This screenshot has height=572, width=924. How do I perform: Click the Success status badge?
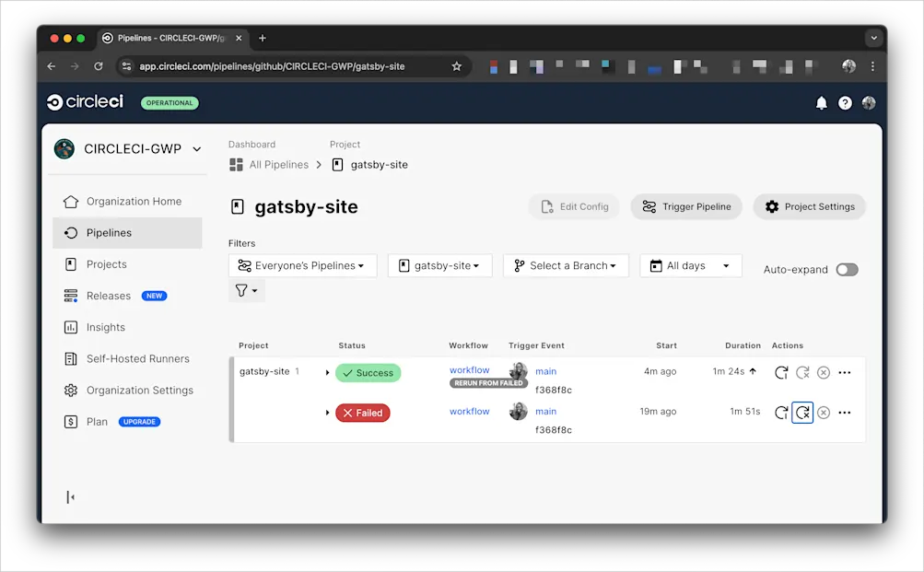[368, 373]
